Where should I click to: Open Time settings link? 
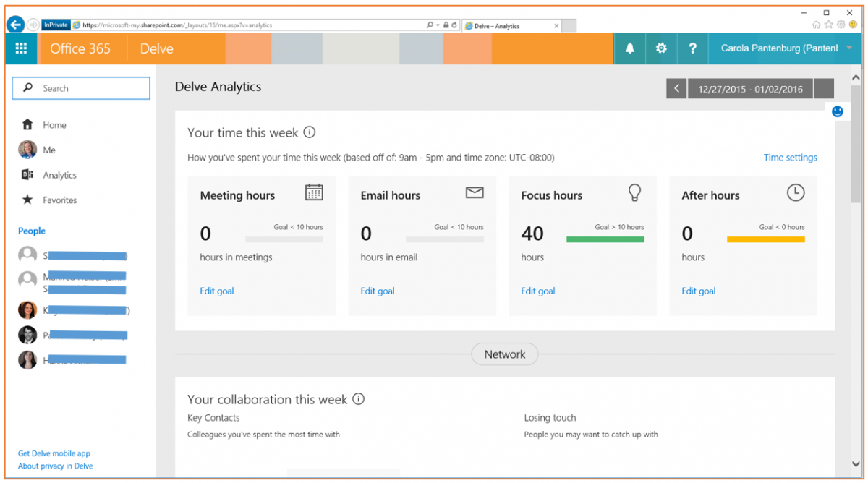pyautogui.click(x=791, y=158)
